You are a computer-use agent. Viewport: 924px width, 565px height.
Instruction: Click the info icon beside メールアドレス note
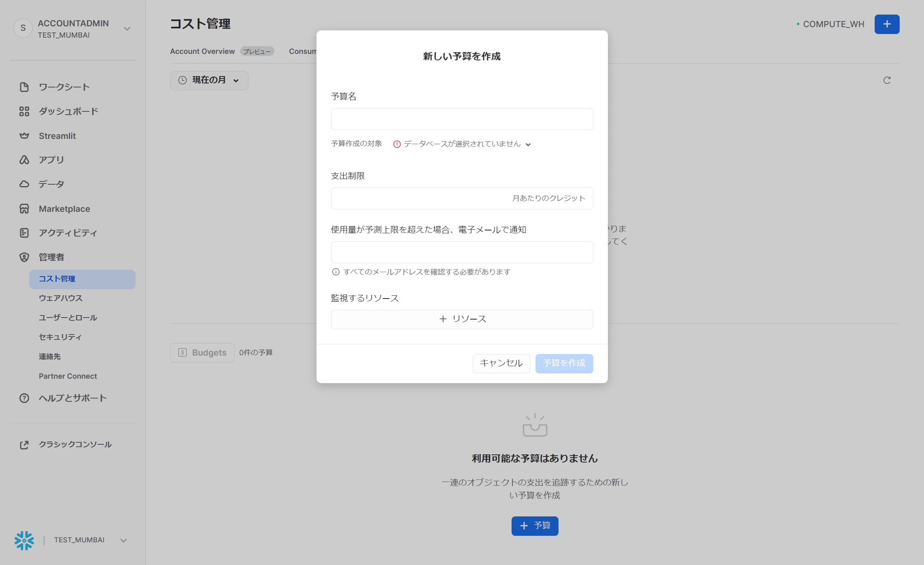[336, 272]
